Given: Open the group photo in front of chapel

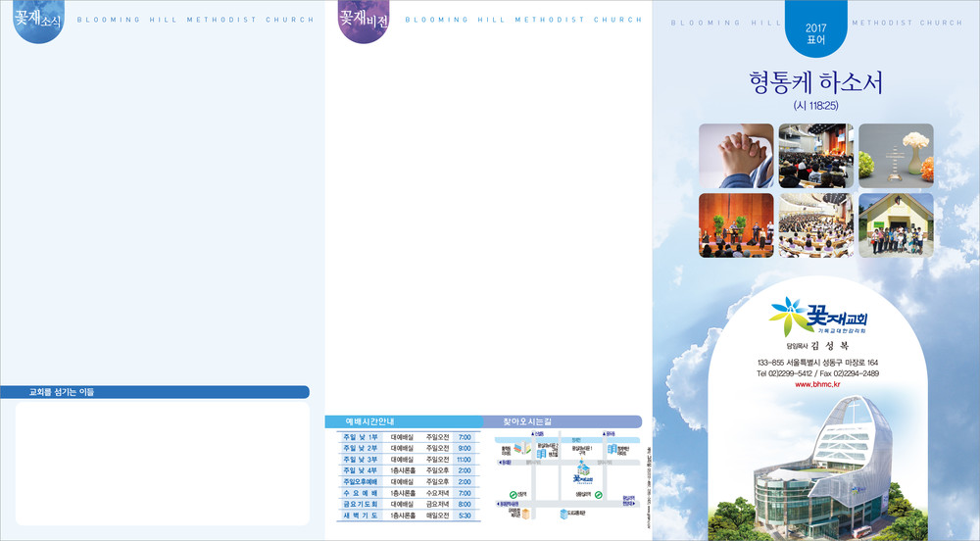Looking at the screenshot, I should tap(896, 225).
